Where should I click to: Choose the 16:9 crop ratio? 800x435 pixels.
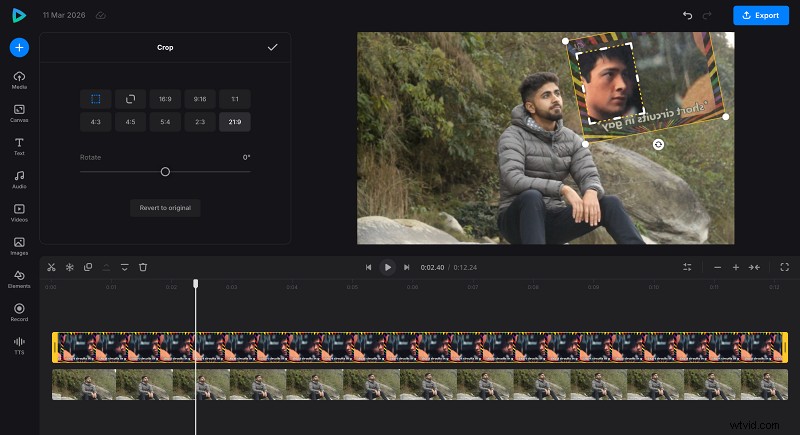[x=165, y=99]
